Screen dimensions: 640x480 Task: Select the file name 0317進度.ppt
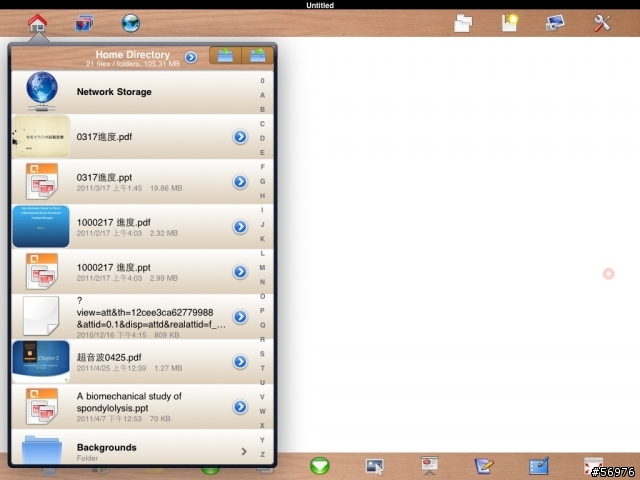click(x=104, y=178)
